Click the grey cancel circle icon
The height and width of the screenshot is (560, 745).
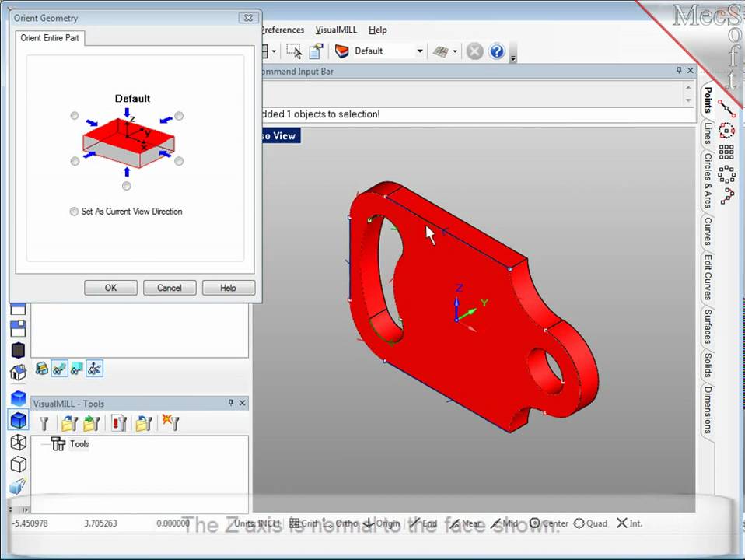474,51
